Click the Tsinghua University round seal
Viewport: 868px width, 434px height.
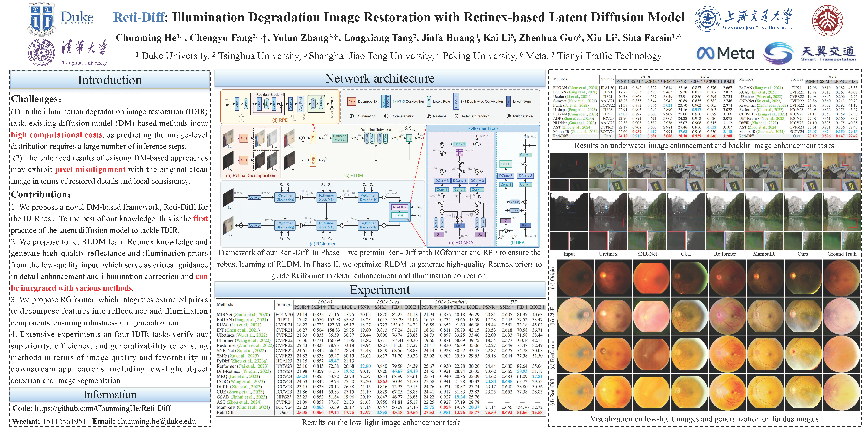tap(41, 52)
